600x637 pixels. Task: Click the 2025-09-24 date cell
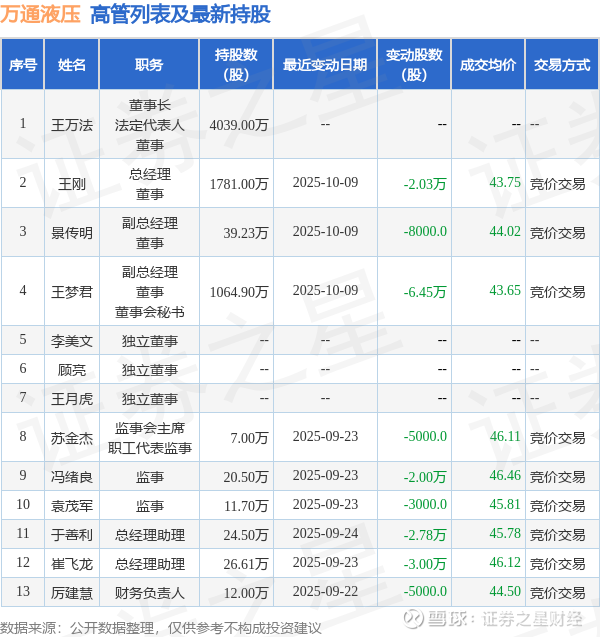pyautogui.click(x=325, y=533)
